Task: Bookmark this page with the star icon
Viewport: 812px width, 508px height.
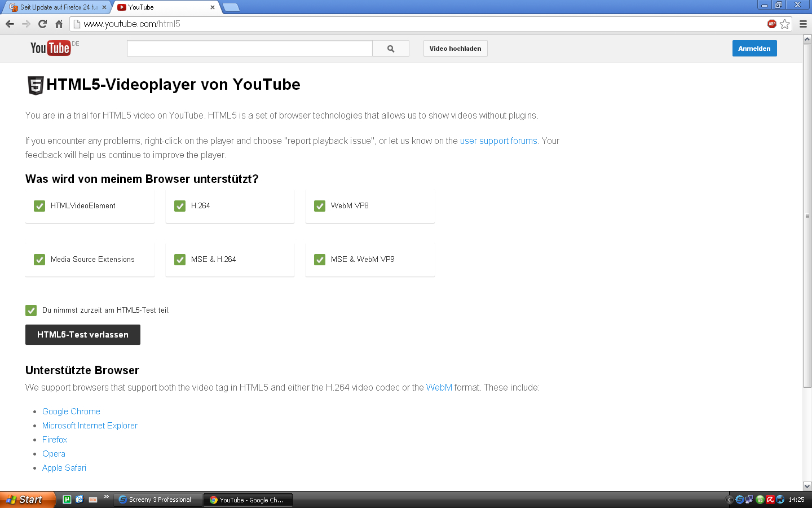Action: click(x=784, y=24)
